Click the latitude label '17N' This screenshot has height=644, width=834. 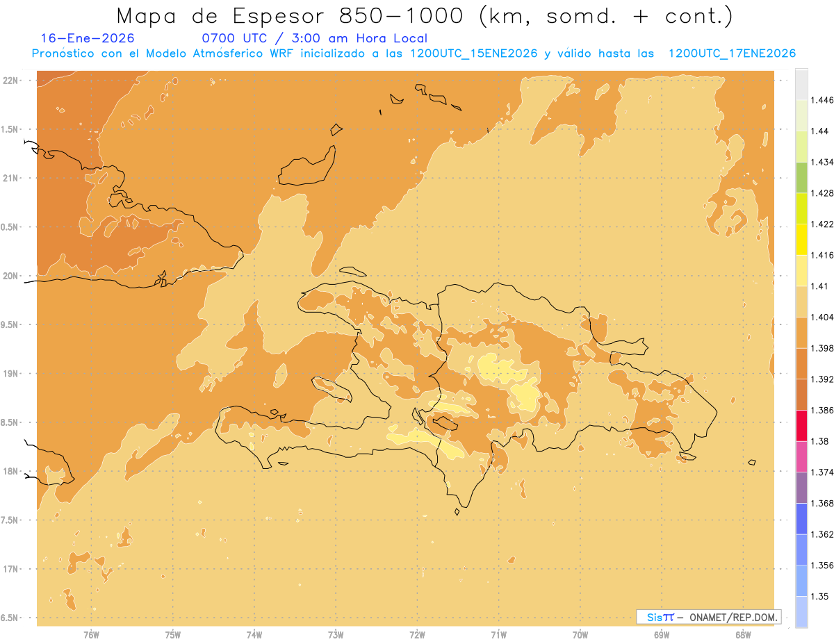[11, 569]
